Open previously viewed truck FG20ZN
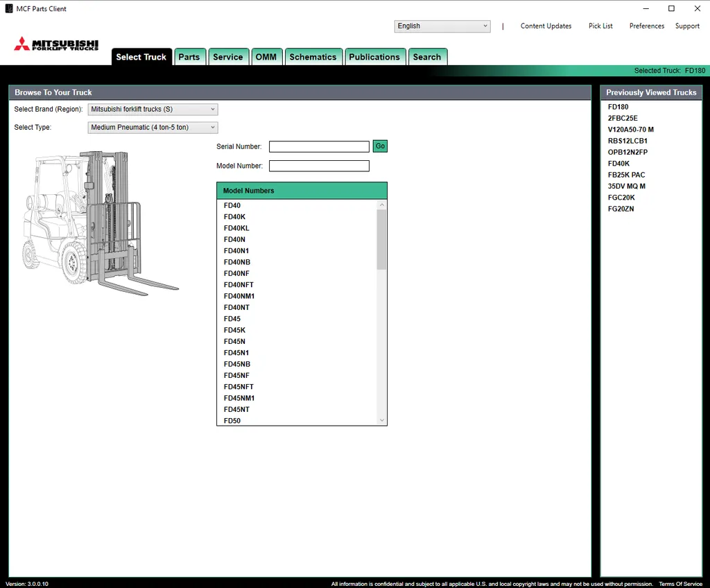Image resolution: width=710 pixels, height=588 pixels. point(621,209)
